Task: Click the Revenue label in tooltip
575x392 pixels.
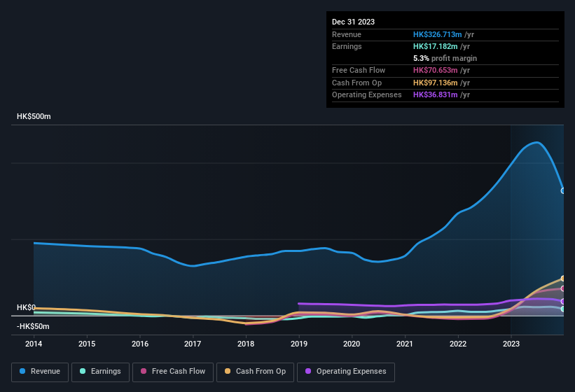Action: [347, 34]
